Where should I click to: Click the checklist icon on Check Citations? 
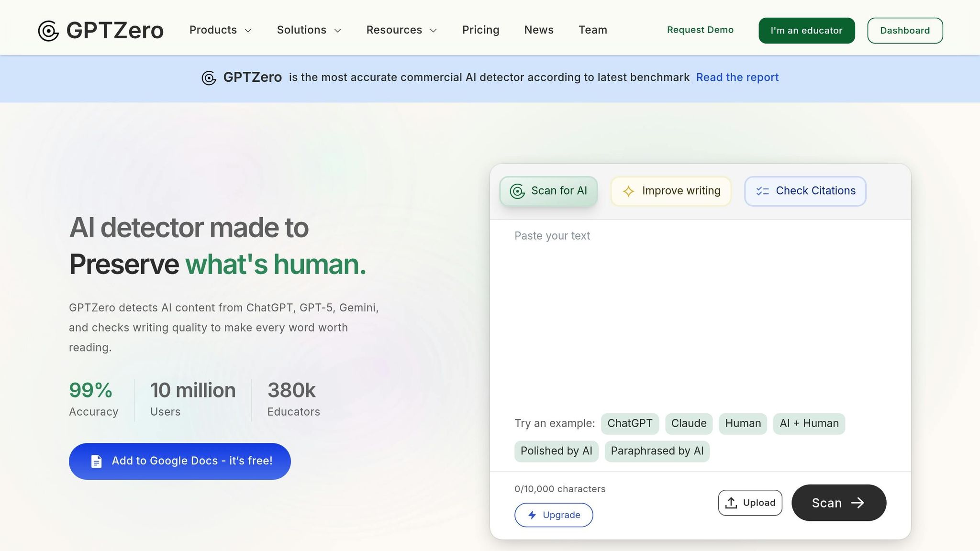coord(762,191)
